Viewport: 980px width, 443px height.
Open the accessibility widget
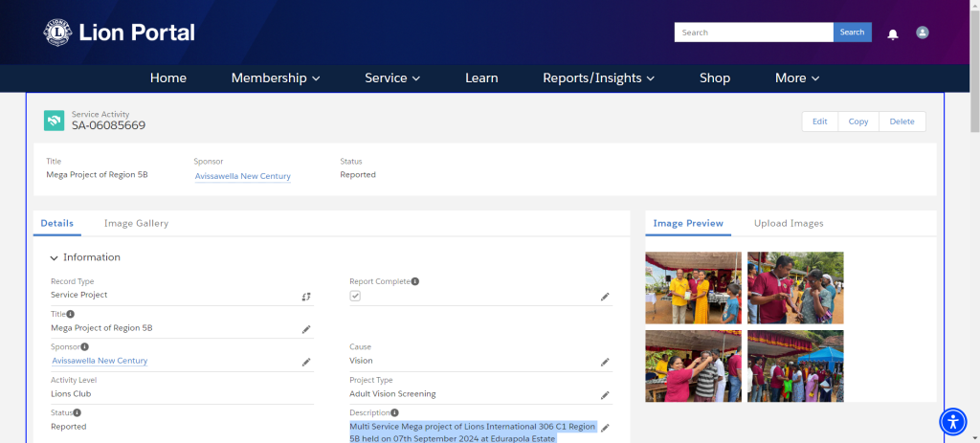(x=952, y=421)
